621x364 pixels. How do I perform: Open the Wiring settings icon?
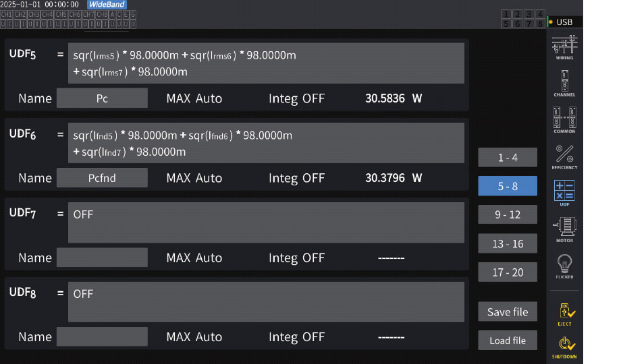coord(564,46)
